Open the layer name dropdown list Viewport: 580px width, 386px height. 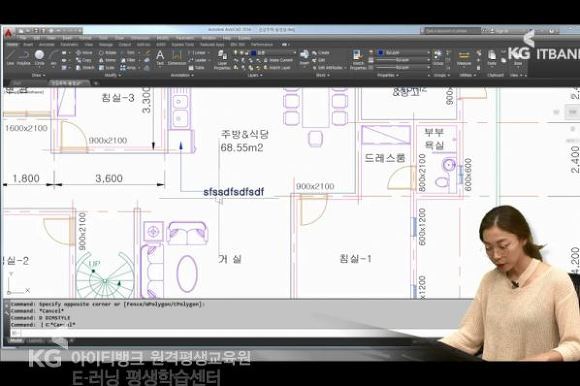(x=274, y=53)
